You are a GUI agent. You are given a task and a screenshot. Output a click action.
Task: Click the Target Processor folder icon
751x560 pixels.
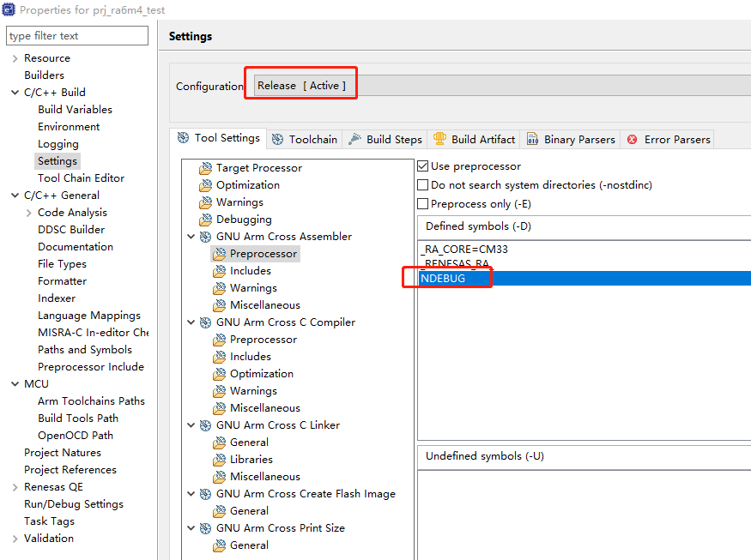click(x=205, y=168)
